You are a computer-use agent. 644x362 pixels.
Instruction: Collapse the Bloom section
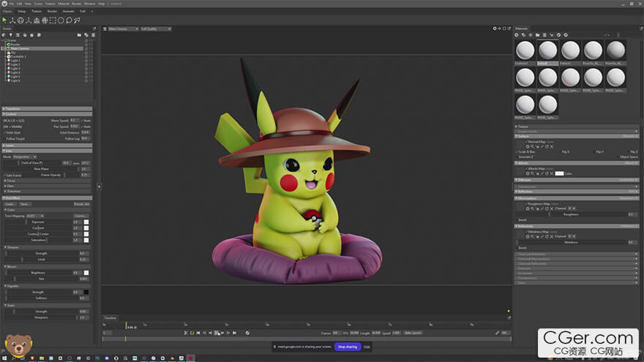coord(46,267)
